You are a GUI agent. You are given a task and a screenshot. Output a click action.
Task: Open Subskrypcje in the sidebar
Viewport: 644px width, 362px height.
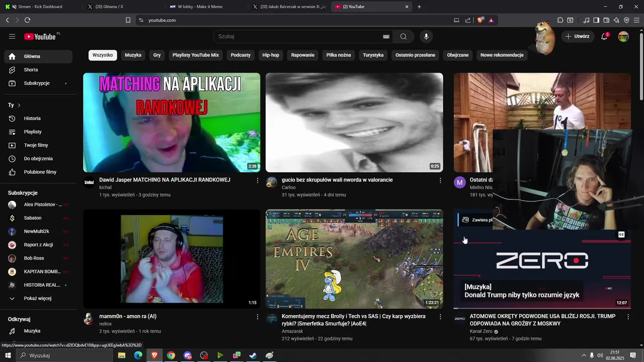(x=38, y=83)
